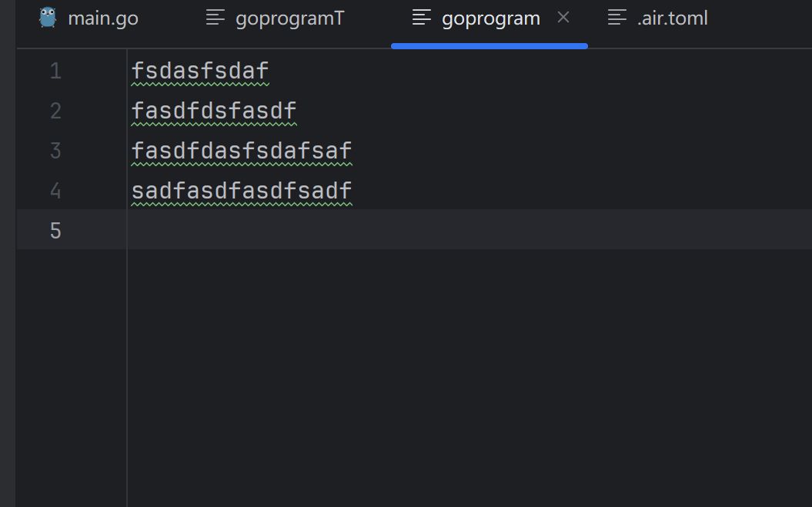812x507 pixels.
Task: Click the file icon beside .air.toml
Action: pyautogui.click(x=617, y=18)
